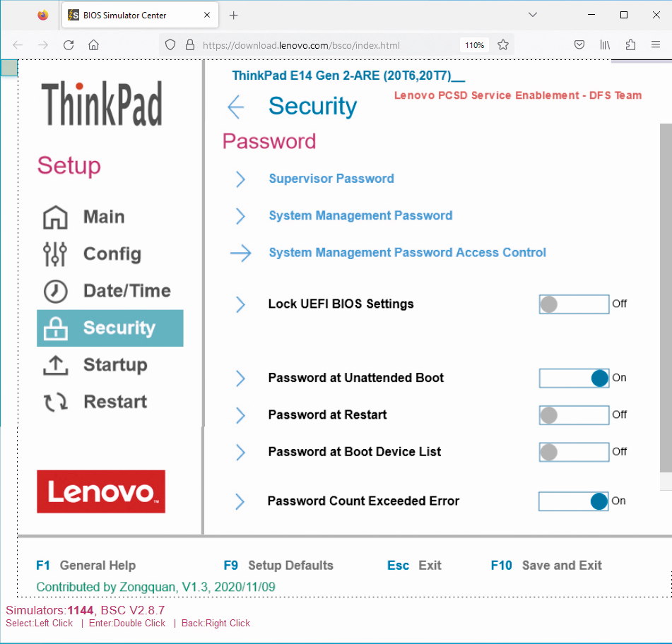Click the Startup upload icon
Screen dimensions: 672x644
(55, 365)
